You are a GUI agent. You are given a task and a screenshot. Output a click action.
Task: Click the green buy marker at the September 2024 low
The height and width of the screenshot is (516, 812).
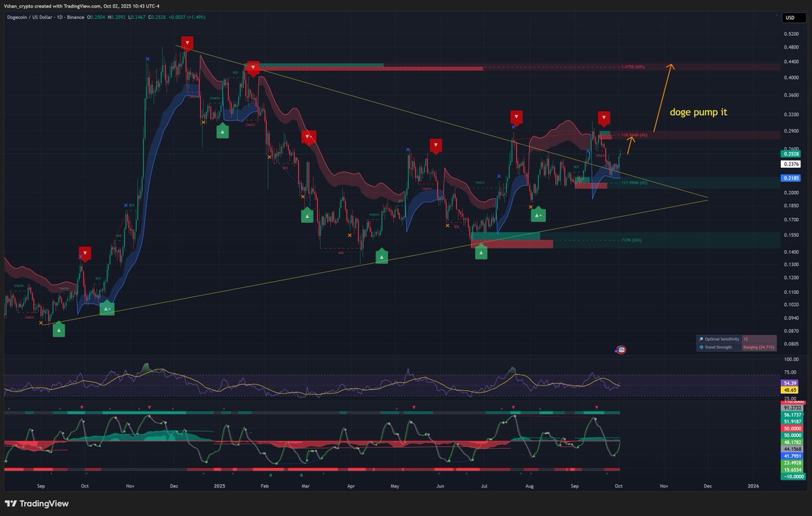[x=59, y=330]
